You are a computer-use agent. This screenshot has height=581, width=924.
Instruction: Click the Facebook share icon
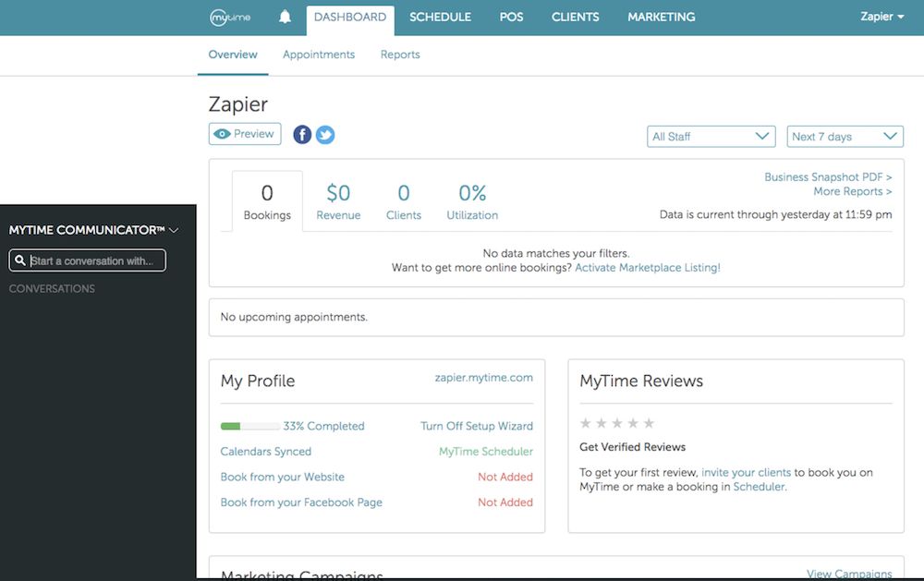302,135
